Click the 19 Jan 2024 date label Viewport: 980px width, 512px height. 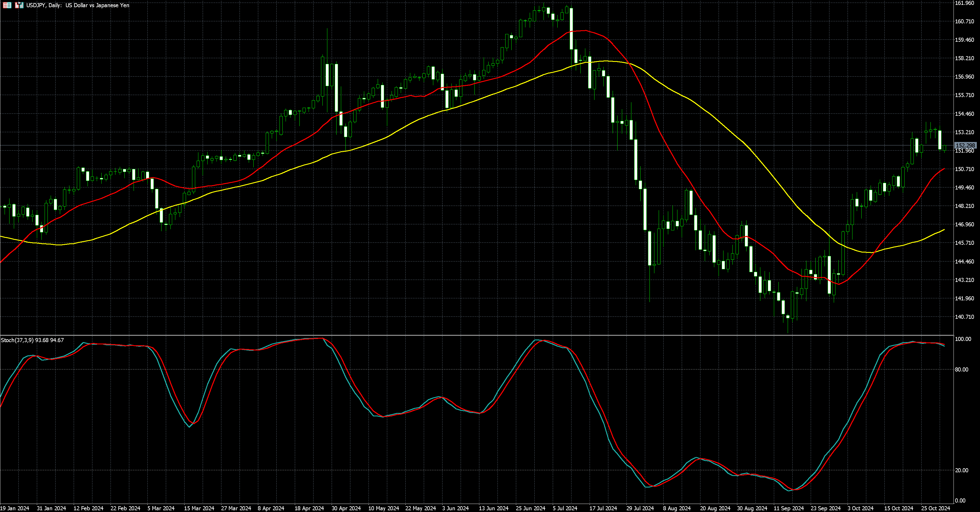click(x=14, y=508)
